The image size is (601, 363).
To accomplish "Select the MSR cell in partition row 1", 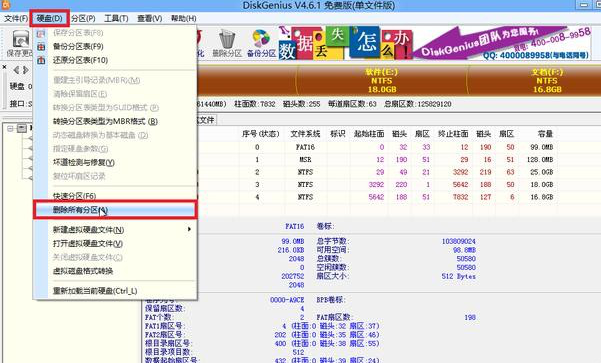I will tap(305, 159).
